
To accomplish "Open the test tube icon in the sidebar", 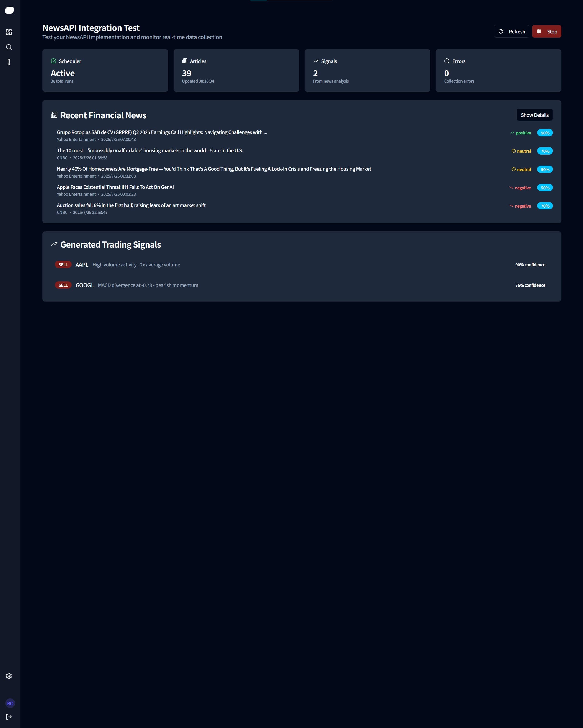I will (x=9, y=62).
